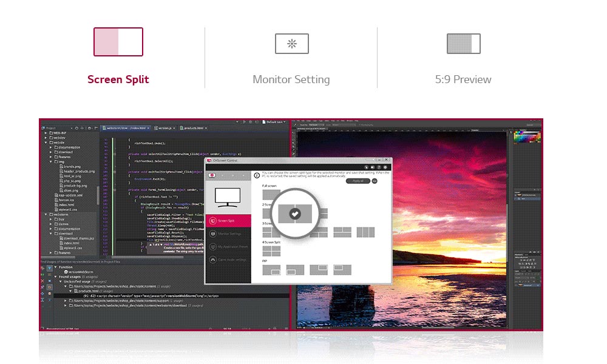Expand the webdev folder
The height and width of the screenshot is (364, 607).
[46, 138]
